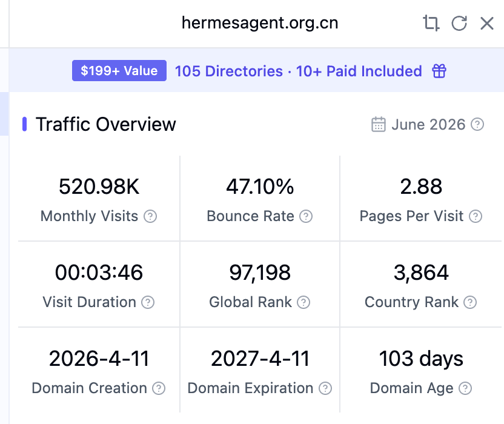Image resolution: width=504 pixels, height=424 pixels.
Task: Click Domain Expiration help question mark
Action: [325, 388]
